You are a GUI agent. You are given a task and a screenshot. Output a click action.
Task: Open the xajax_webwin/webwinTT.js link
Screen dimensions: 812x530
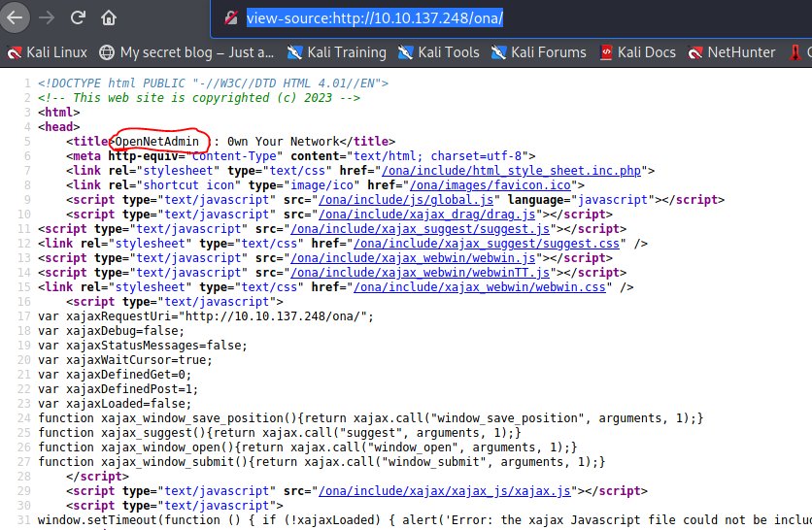pos(420,272)
